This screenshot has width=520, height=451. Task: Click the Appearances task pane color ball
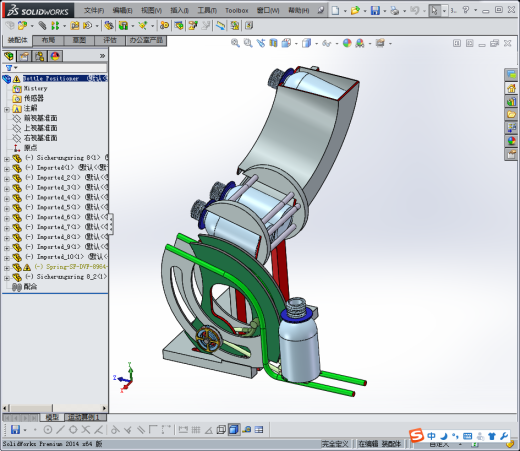(x=511, y=141)
